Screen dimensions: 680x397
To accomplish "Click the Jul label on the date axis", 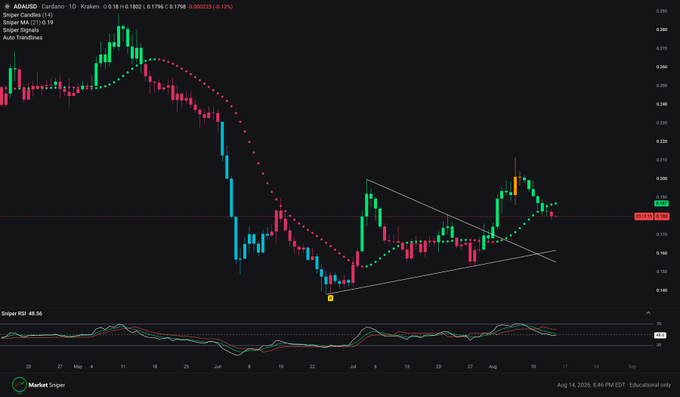I will click(353, 367).
